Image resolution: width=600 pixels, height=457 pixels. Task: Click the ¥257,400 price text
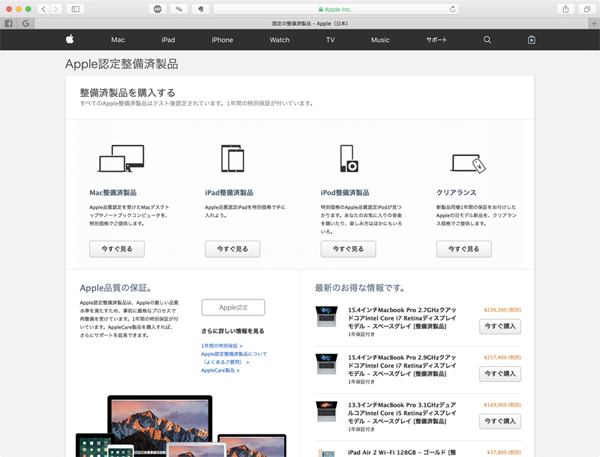[x=502, y=357]
